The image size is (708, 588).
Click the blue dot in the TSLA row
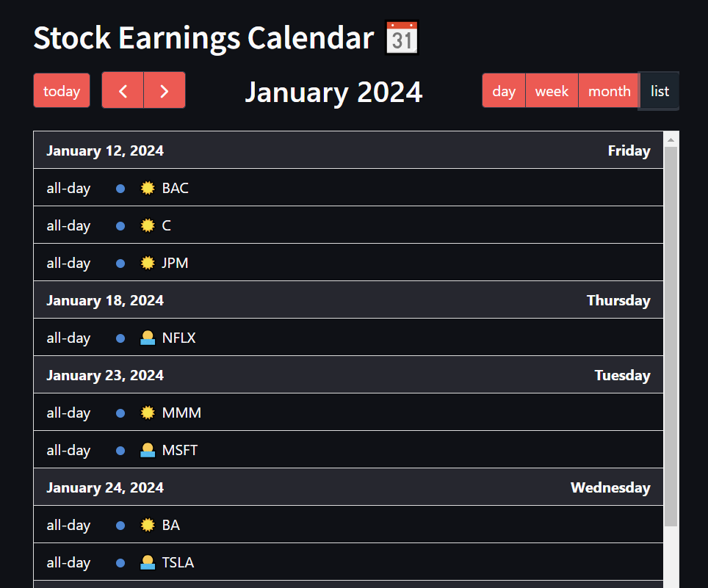click(x=120, y=563)
